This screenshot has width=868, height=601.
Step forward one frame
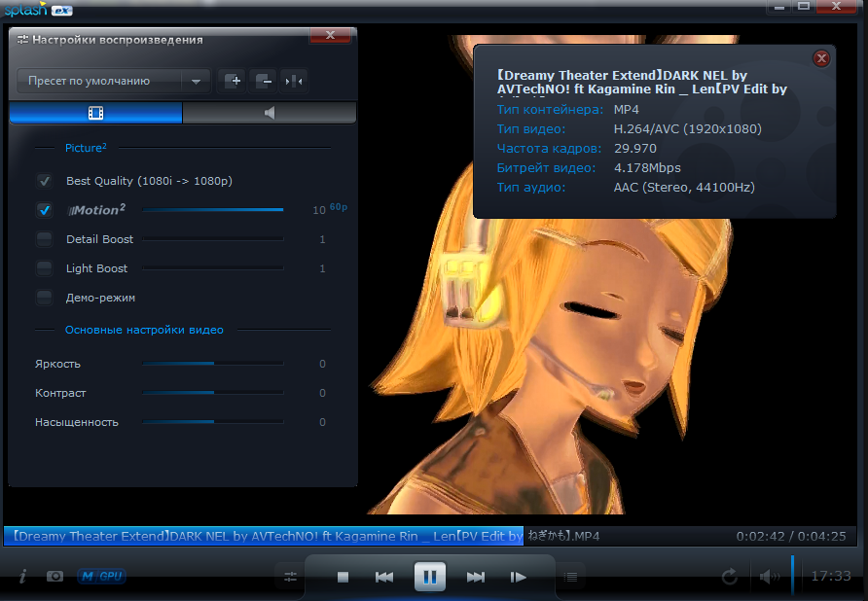pos(518,577)
